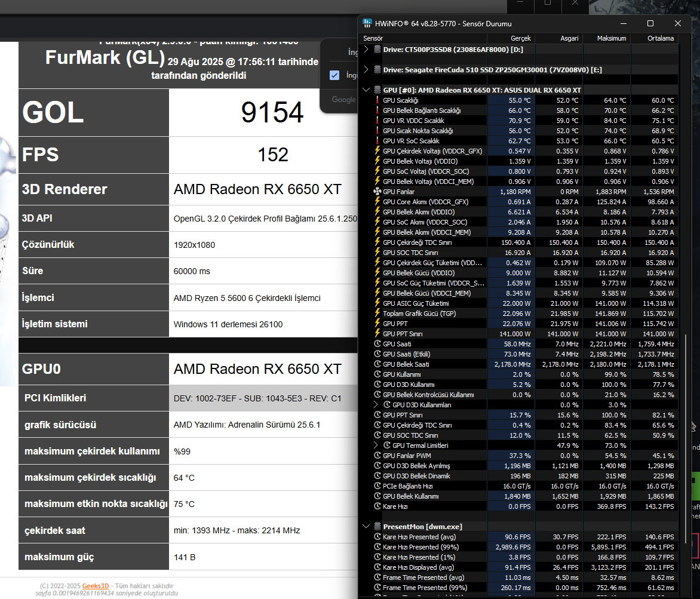Click the clock icon beside GPU Saati
This screenshot has width=700, height=599.
point(377,343)
